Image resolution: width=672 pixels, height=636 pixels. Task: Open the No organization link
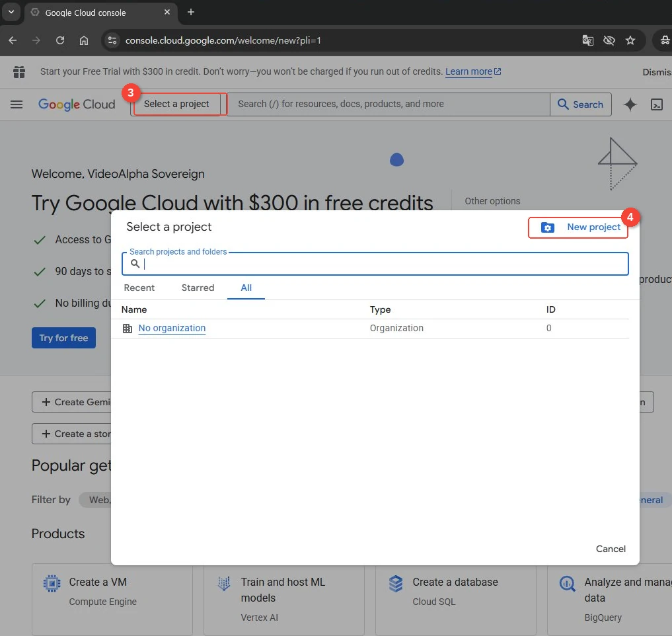pyautogui.click(x=172, y=328)
